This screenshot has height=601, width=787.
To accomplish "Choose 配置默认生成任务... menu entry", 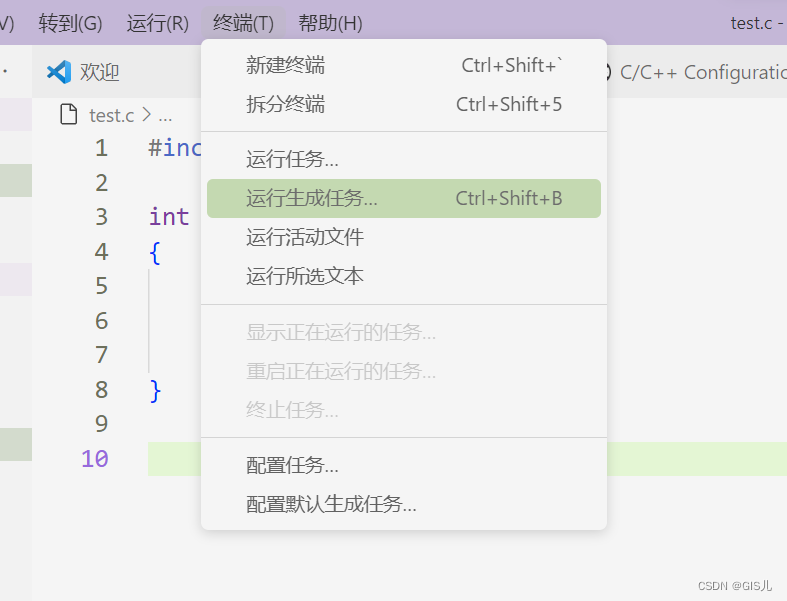I will [404, 504].
